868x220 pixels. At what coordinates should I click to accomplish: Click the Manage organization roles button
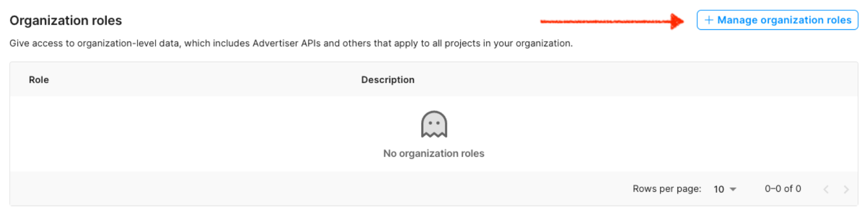point(777,20)
